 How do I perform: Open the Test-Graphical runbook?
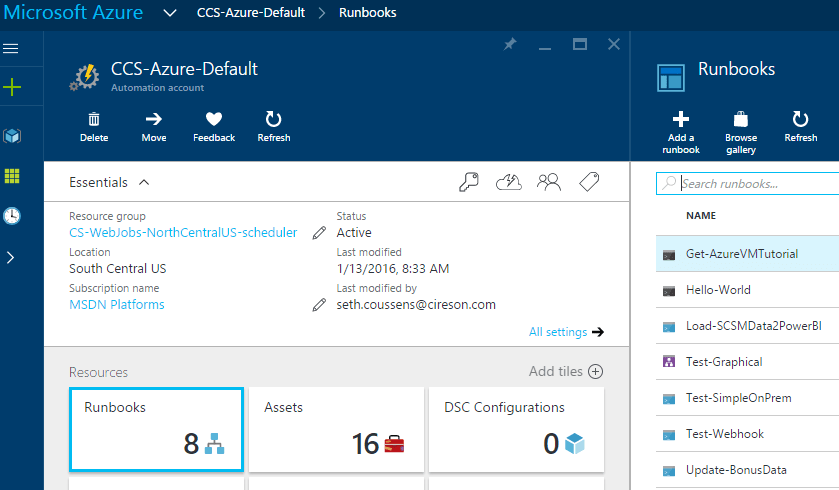(x=724, y=362)
